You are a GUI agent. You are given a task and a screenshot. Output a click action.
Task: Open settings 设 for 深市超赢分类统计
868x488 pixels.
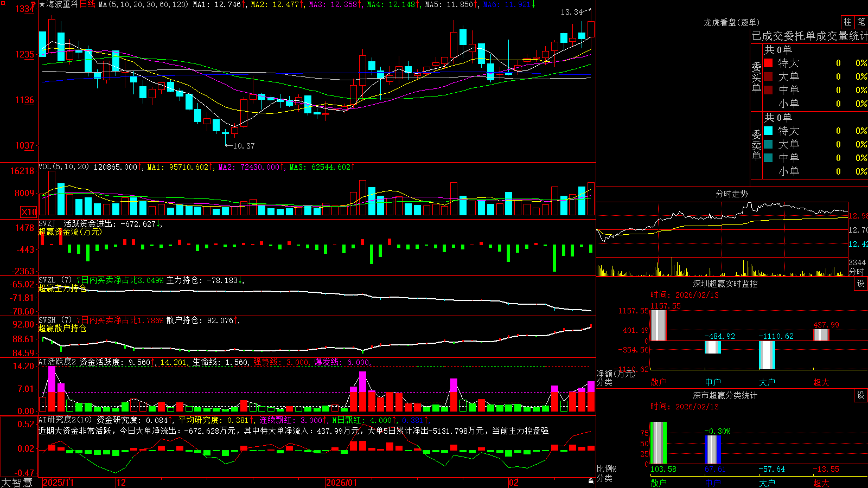coord(861,395)
